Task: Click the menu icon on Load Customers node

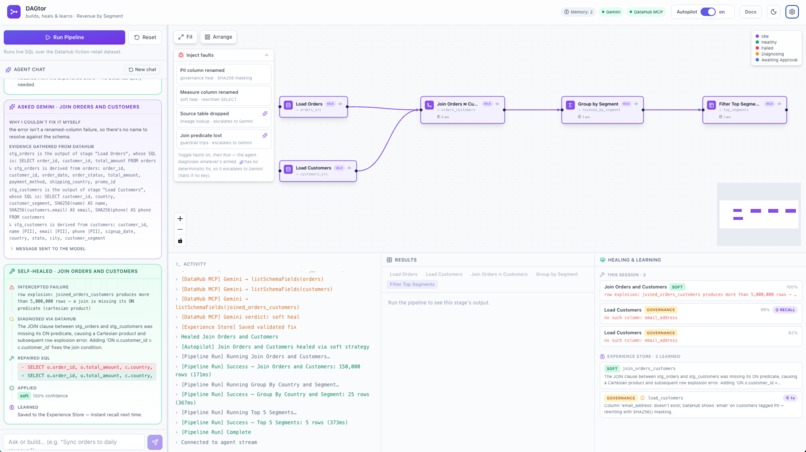Action: [349, 168]
